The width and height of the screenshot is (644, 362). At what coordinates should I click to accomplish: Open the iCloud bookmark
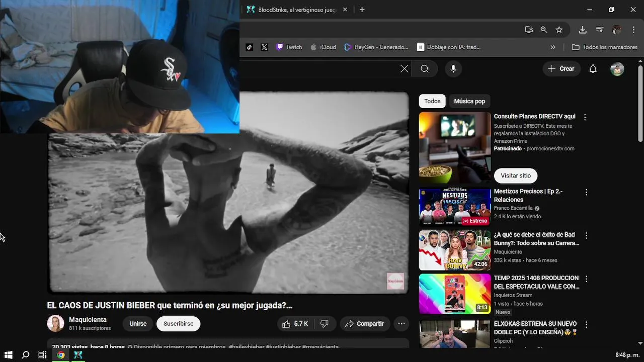[x=323, y=47]
